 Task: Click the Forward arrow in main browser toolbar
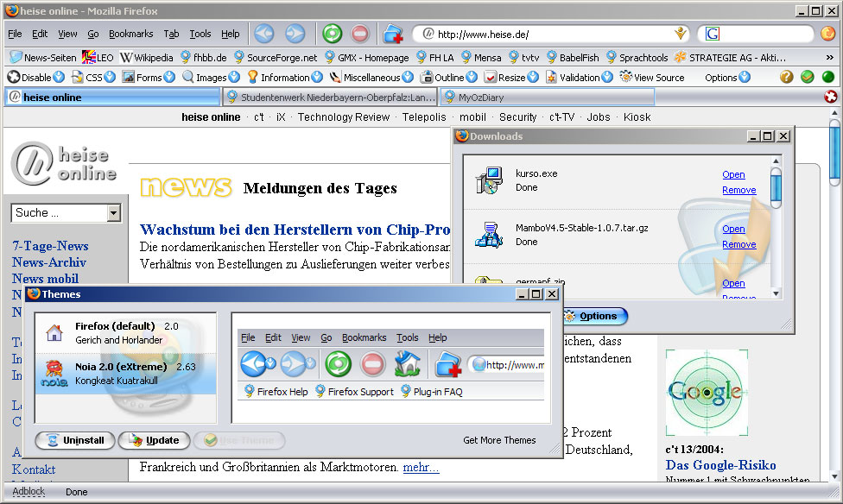tap(295, 34)
